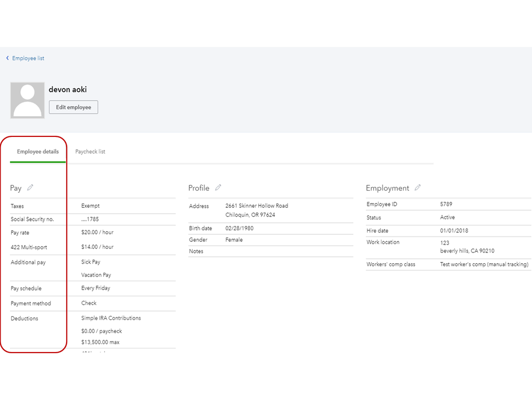The image size is (532, 399).
Task: Click the back chevron before Employee list
Action: click(7, 58)
